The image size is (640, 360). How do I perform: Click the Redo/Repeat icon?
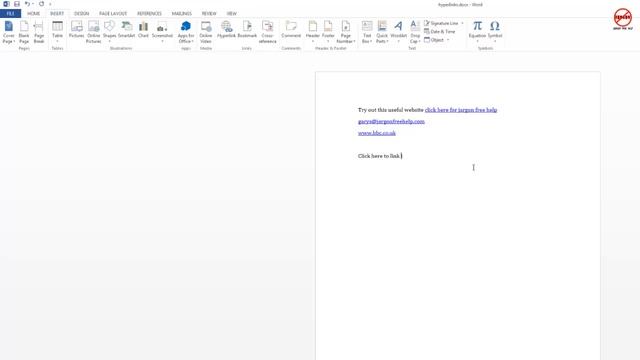tap(41, 4)
